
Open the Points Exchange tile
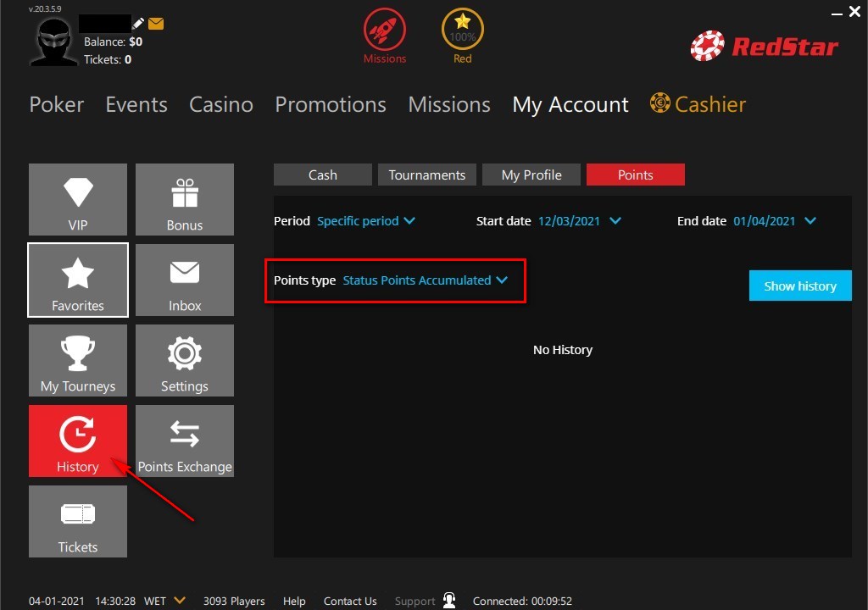tap(185, 441)
